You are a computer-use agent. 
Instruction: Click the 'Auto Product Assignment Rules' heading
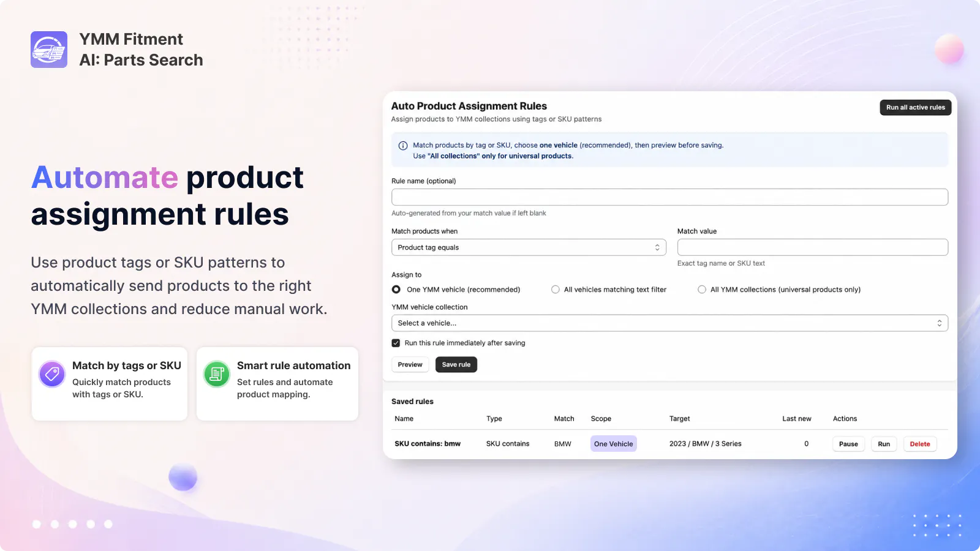point(469,106)
